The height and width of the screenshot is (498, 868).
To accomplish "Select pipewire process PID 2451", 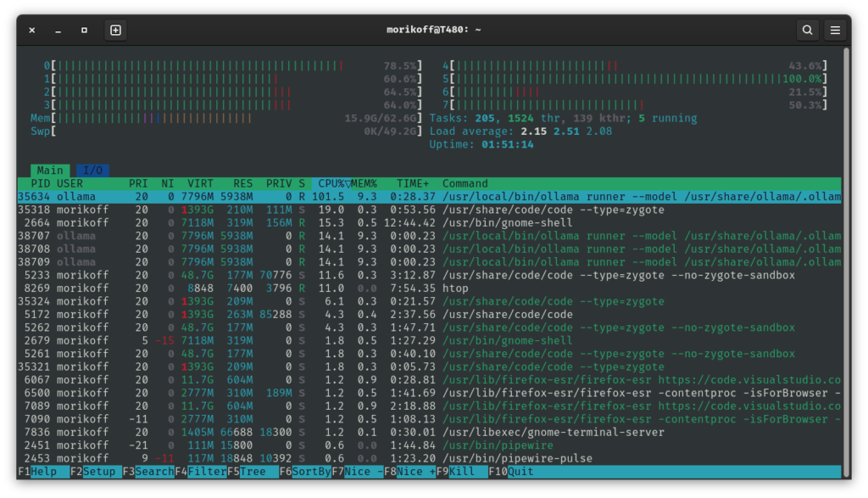I will pyautogui.click(x=429, y=445).
